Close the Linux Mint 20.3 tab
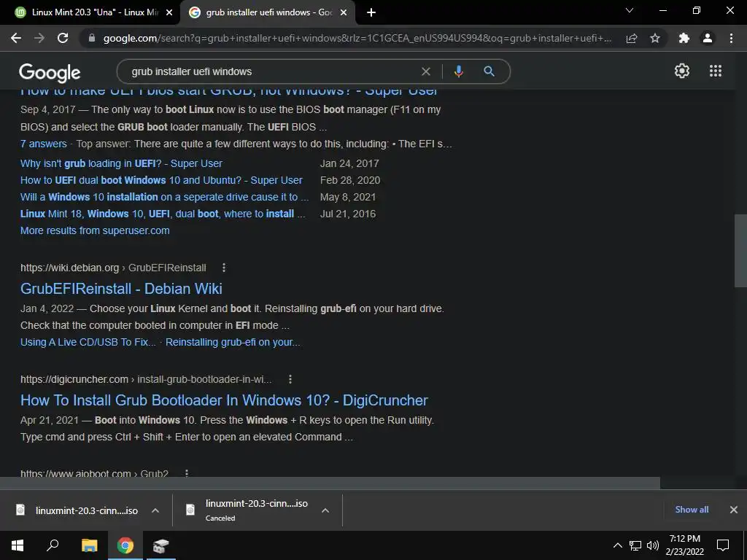This screenshot has height=560, width=747. (169, 13)
